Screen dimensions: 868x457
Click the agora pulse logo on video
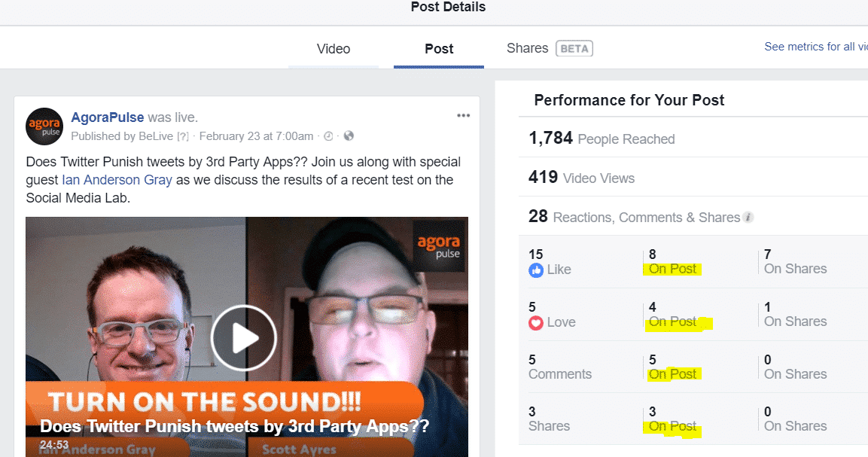tap(439, 246)
